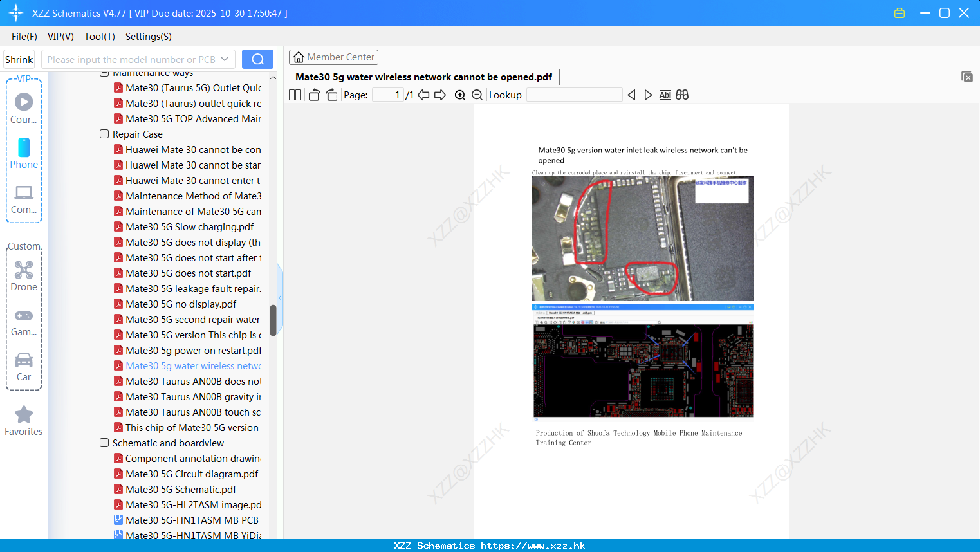Open the Game console category

tap(24, 322)
